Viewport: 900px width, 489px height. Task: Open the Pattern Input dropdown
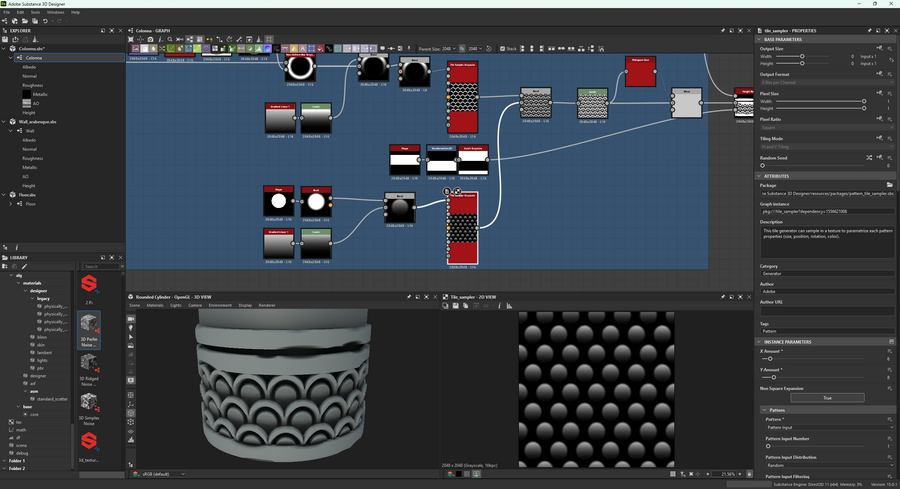click(x=828, y=427)
